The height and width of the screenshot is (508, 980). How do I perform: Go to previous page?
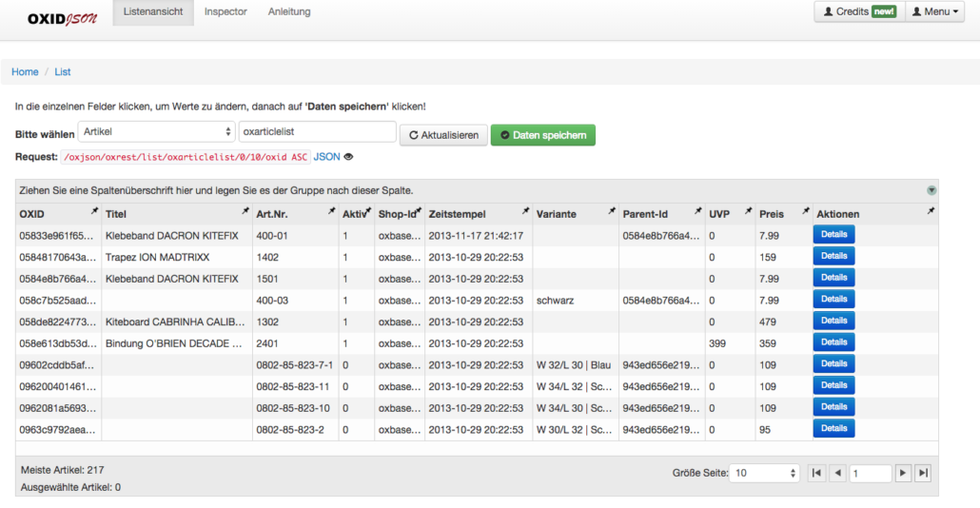pyautogui.click(x=838, y=473)
